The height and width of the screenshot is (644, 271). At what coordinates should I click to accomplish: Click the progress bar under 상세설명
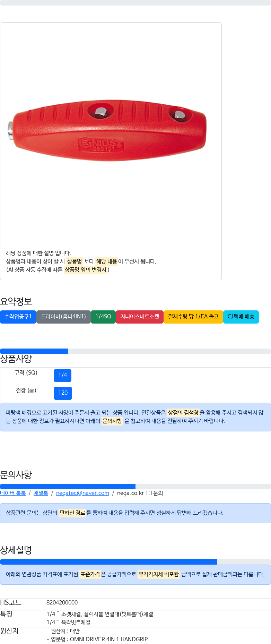(x=135, y=562)
